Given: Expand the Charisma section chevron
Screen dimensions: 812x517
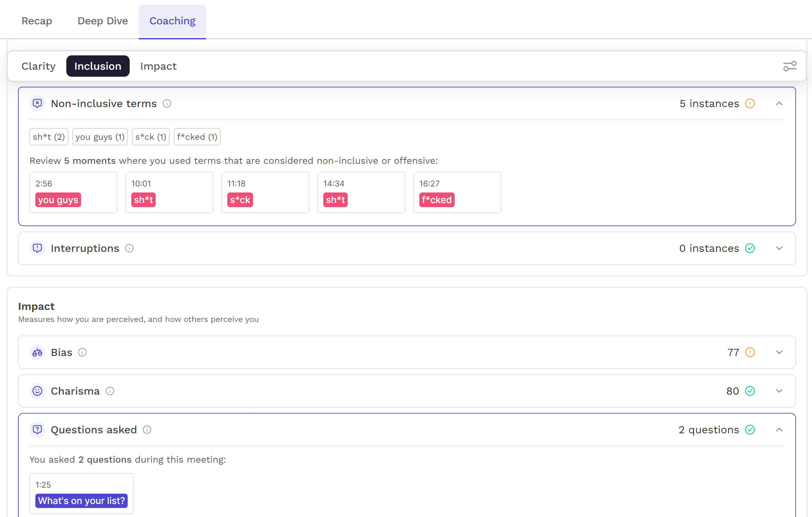Looking at the screenshot, I should tap(779, 391).
